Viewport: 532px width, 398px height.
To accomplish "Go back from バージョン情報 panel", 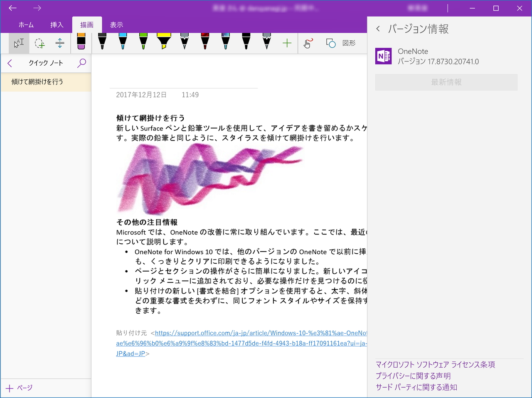I will coord(379,28).
